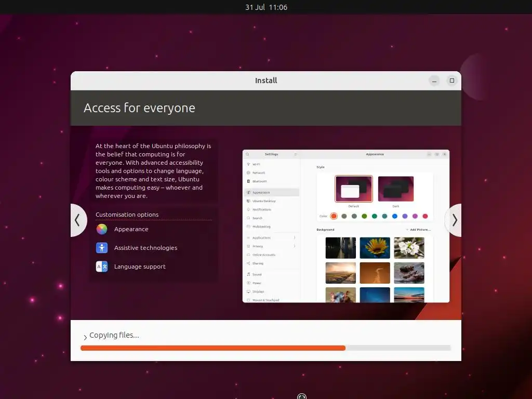Screen dimensions: 532x399
Task: Pick the blue accent color swatch
Action: pos(395,216)
